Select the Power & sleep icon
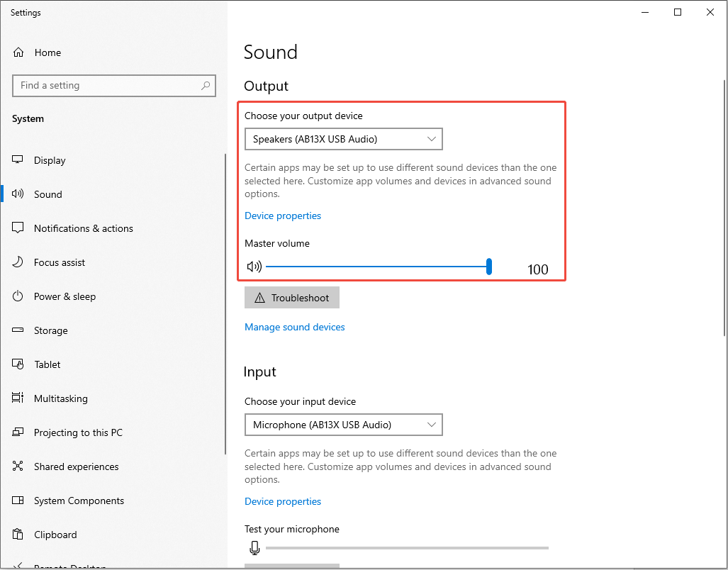The width and height of the screenshot is (728, 570). (x=17, y=296)
